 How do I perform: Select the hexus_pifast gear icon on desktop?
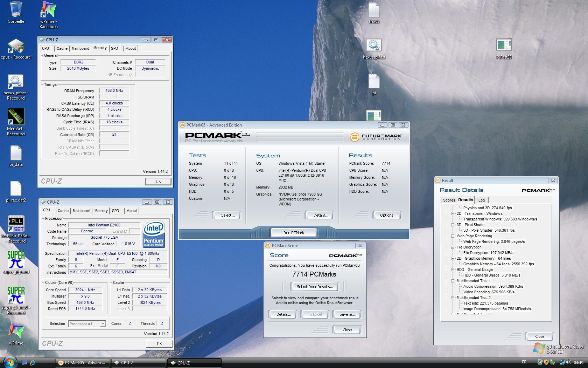tap(374, 45)
